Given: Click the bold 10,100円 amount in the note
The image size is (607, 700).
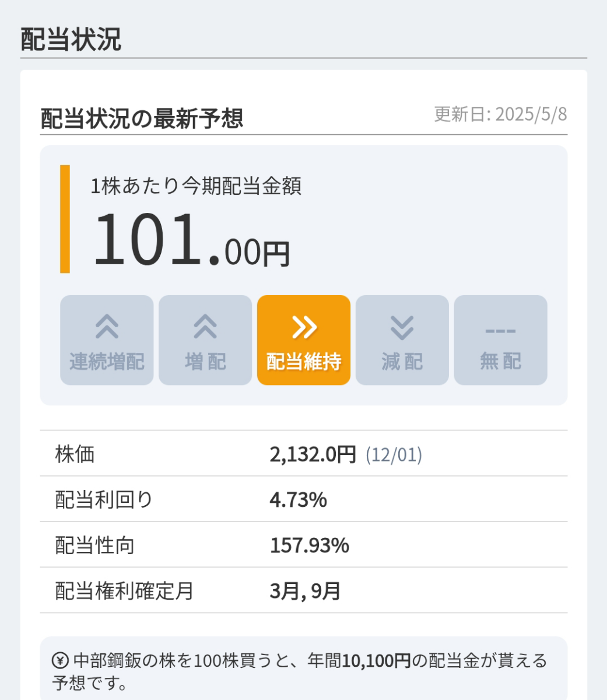Looking at the screenshot, I should tap(376, 661).
